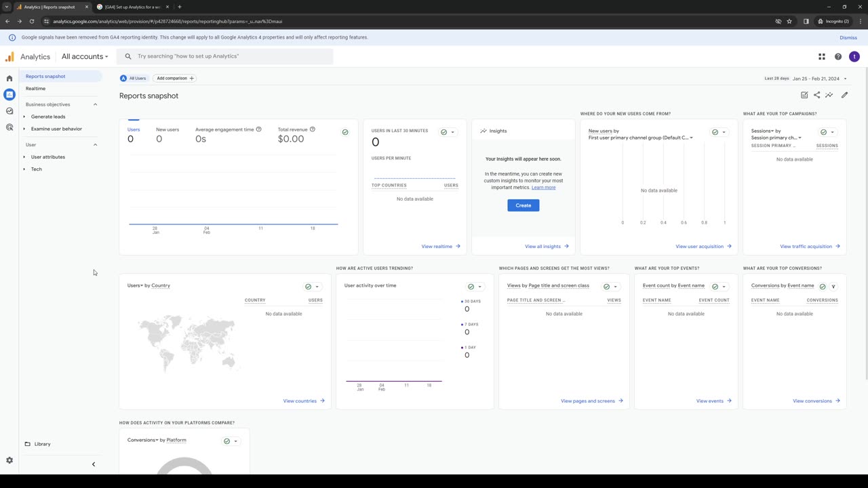This screenshot has width=868, height=488.
Task: Click help icon next to Total revenue
Action: click(x=312, y=129)
